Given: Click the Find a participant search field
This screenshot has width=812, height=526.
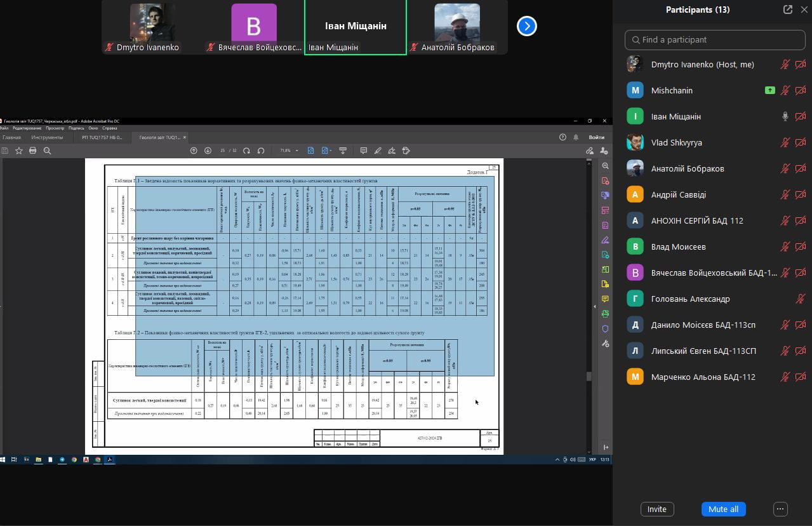Looking at the screenshot, I should (714, 39).
